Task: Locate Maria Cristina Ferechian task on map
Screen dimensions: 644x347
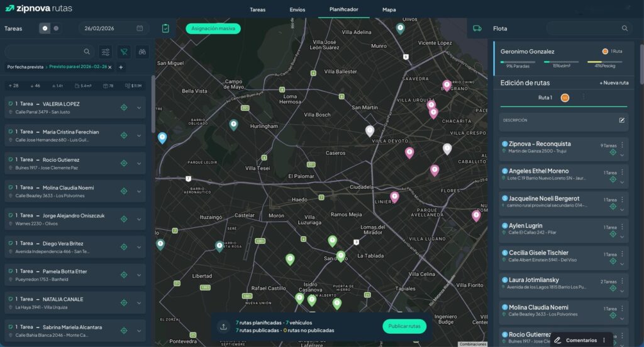Action: pos(124,135)
